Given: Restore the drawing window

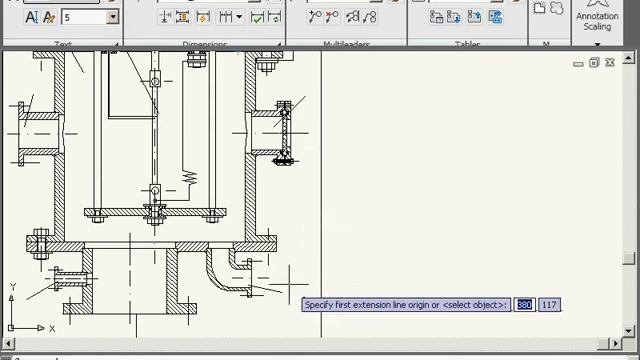Looking at the screenshot, I should click(x=594, y=62).
